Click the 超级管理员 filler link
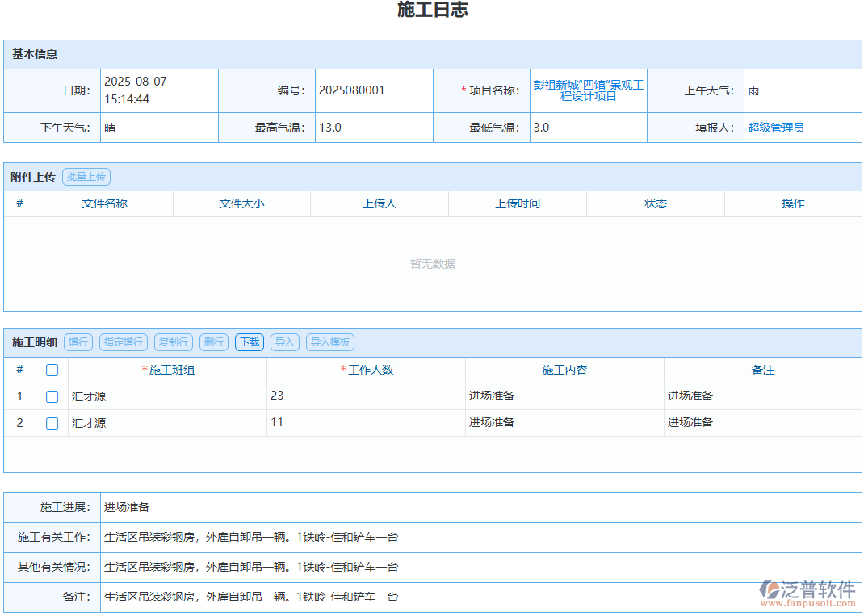The width and height of the screenshot is (864, 616). pos(775,127)
